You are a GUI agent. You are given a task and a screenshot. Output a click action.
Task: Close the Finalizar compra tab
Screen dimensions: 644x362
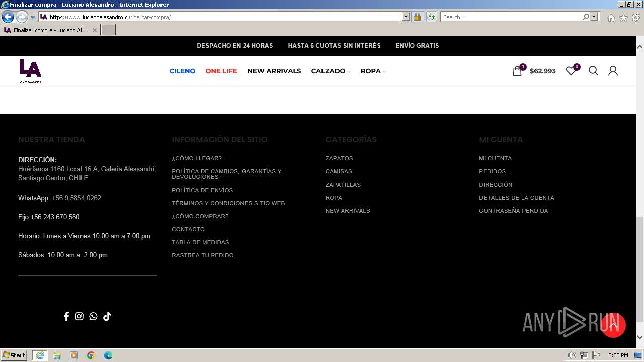[94, 30]
